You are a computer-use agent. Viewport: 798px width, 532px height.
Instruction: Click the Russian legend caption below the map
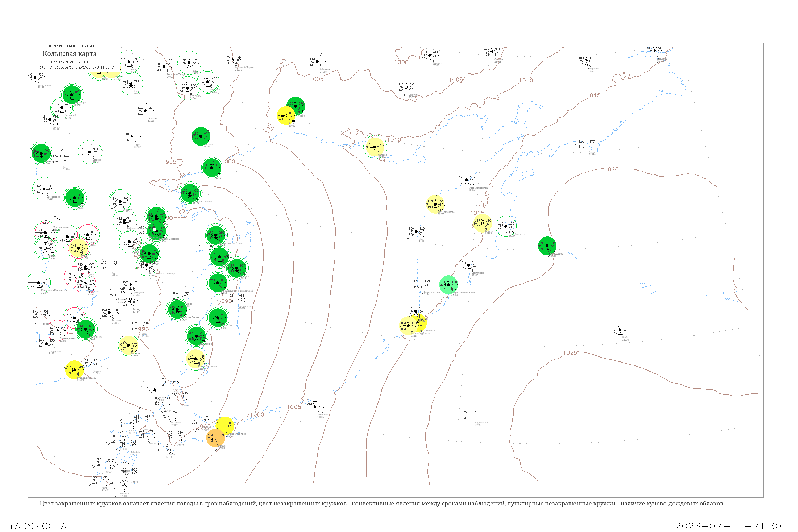(x=382, y=504)
